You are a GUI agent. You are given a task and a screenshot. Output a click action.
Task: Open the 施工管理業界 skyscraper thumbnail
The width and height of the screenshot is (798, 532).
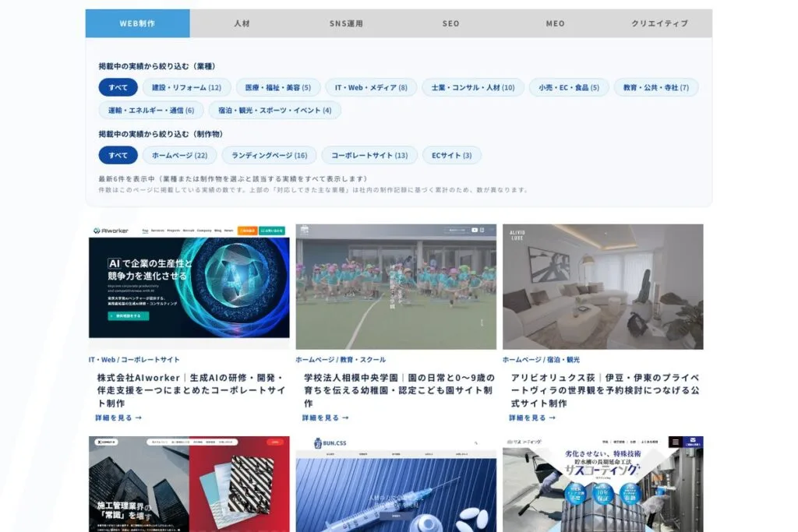click(189, 484)
